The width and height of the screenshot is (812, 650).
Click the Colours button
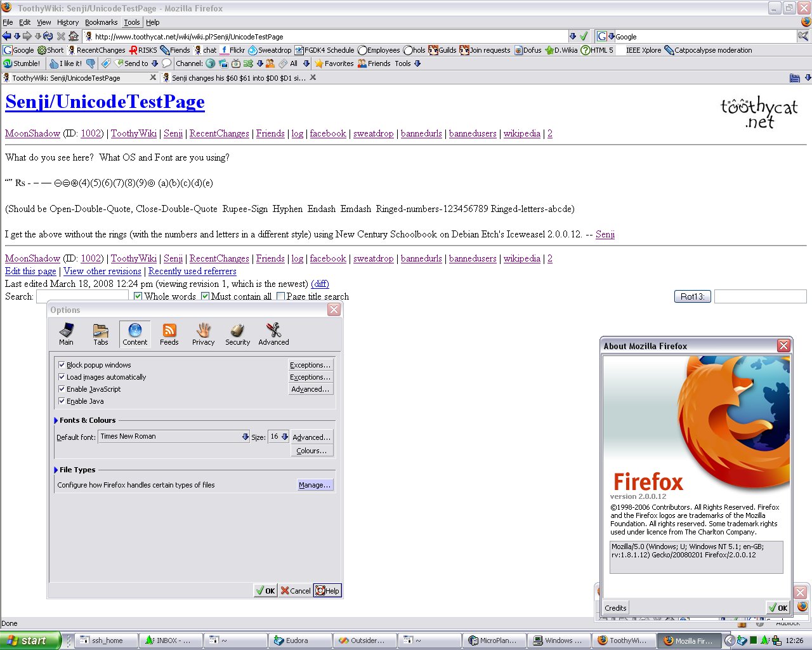coord(311,451)
